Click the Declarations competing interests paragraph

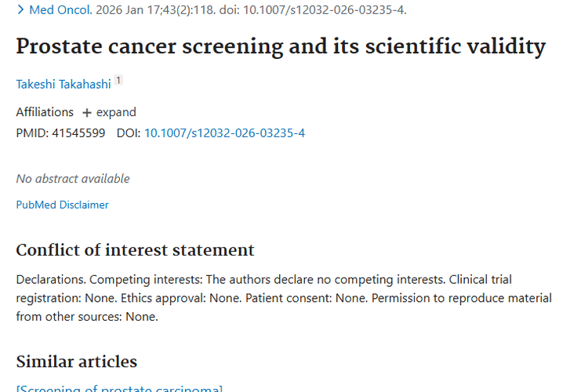click(283, 298)
